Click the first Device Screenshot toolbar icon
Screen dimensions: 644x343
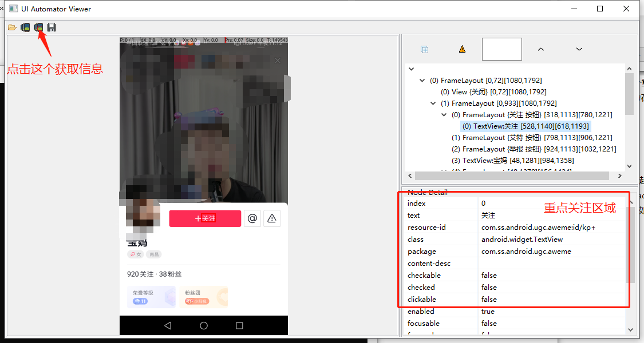25,27
